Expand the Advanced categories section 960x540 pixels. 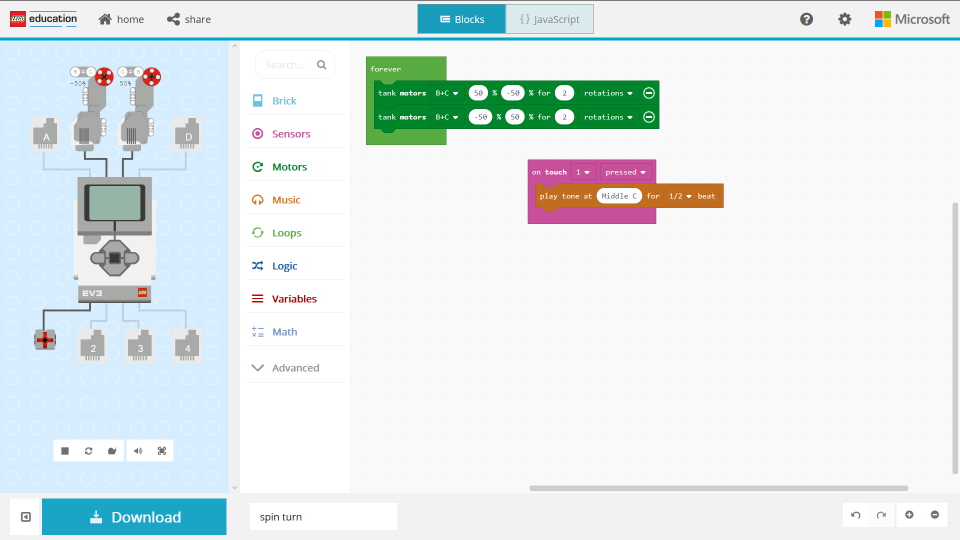click(295, 368)
